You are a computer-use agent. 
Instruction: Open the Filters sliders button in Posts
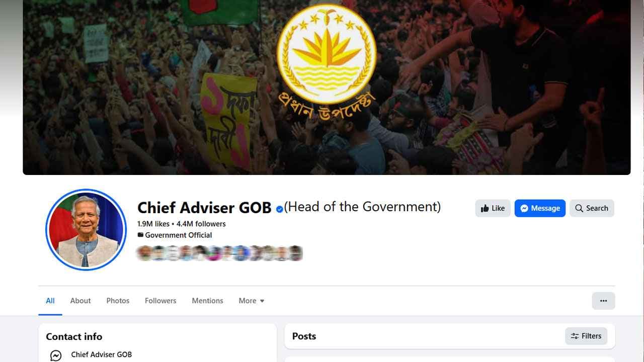(586, 336)
